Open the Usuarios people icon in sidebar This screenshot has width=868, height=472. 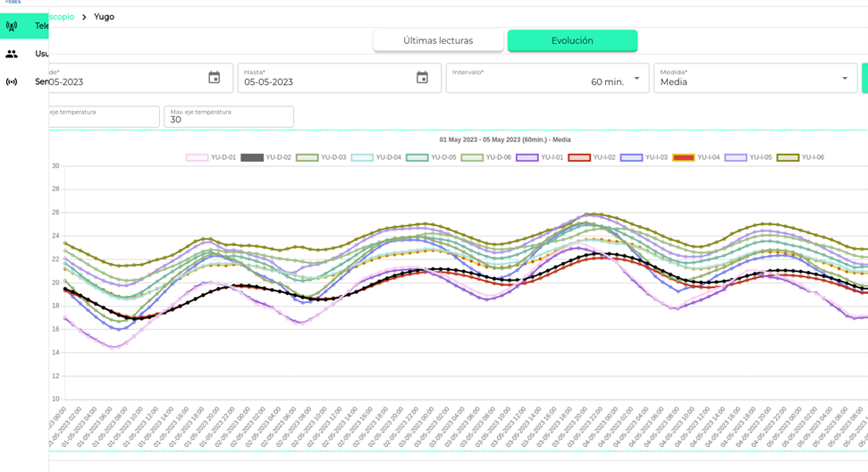[x=12, y=54]
